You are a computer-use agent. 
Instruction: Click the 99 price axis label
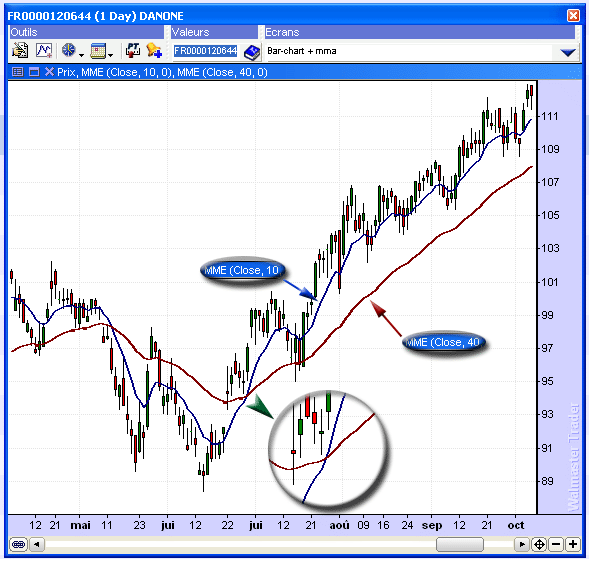[x=547, y=315]
